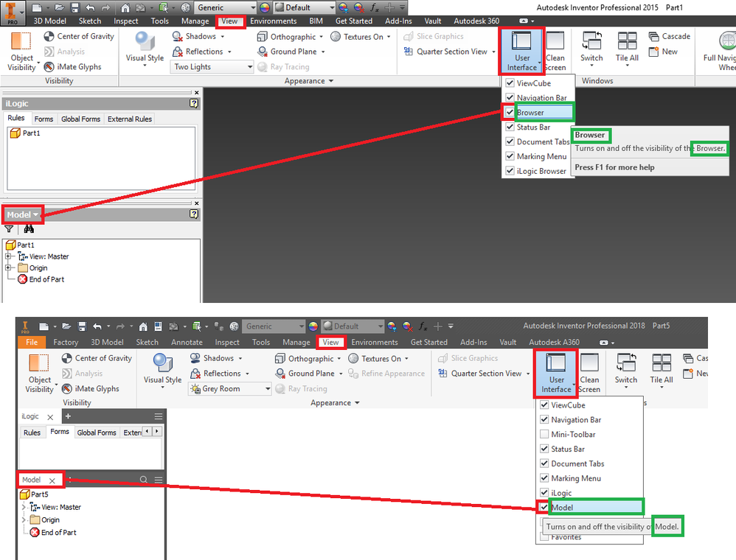Expand the Origin folder under Part5

point(24,519)
